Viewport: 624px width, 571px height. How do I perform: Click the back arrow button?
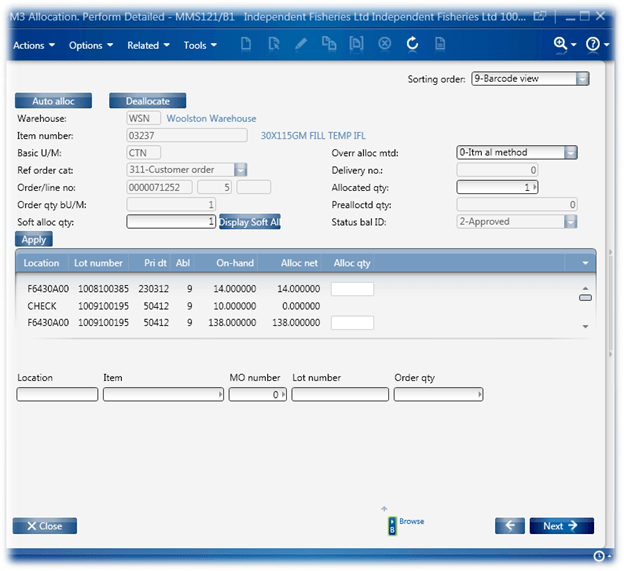(x=509, y=526)
